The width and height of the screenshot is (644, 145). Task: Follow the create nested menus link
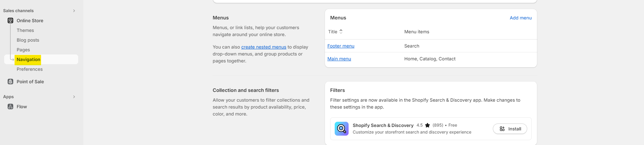263,47
